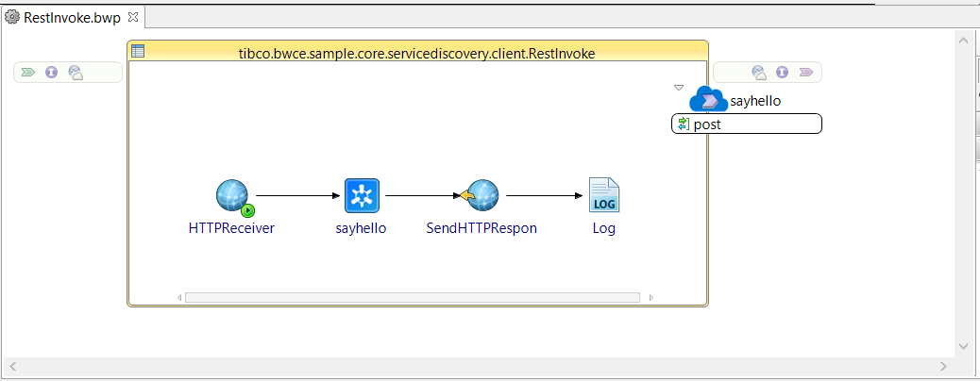Viewport: 980px width, 381px height.
Task: Select the SendHTTPResponse activity icon
Action: tap(480, 195)
